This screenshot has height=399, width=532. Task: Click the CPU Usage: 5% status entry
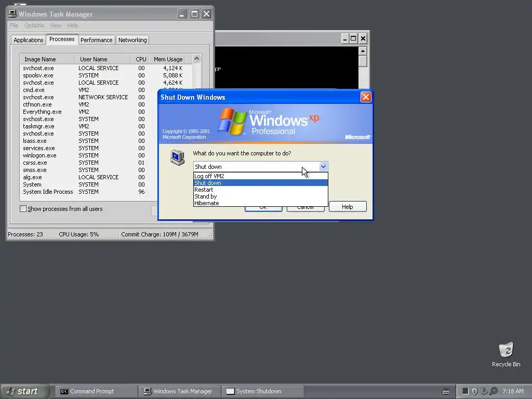(x=87, y=234)
